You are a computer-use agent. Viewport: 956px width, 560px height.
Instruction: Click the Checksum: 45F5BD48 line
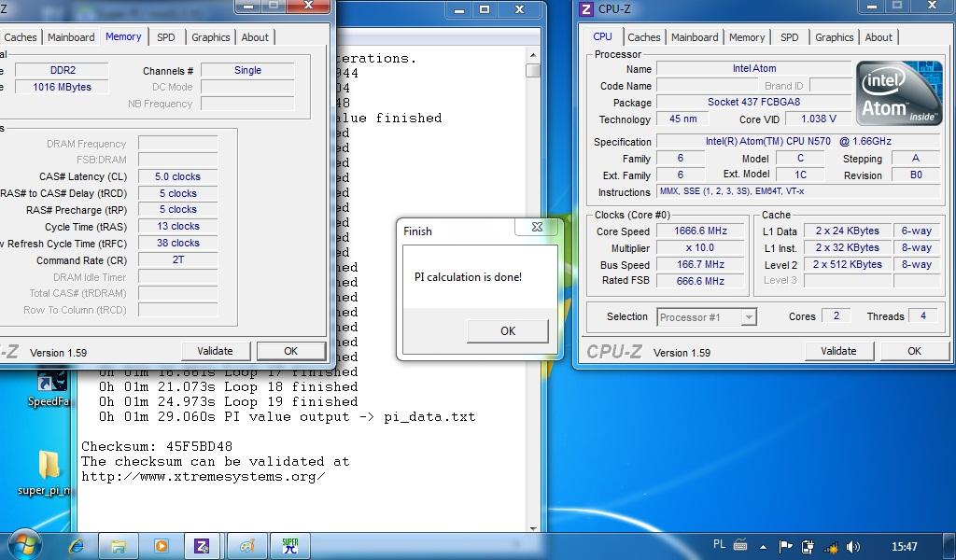(x=157, y=447)
